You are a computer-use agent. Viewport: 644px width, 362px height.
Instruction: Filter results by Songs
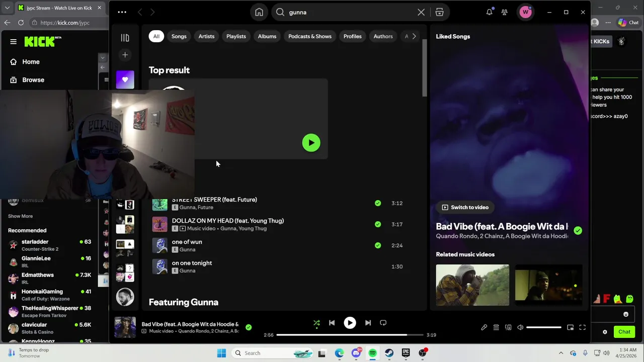(x=179, y=36)
